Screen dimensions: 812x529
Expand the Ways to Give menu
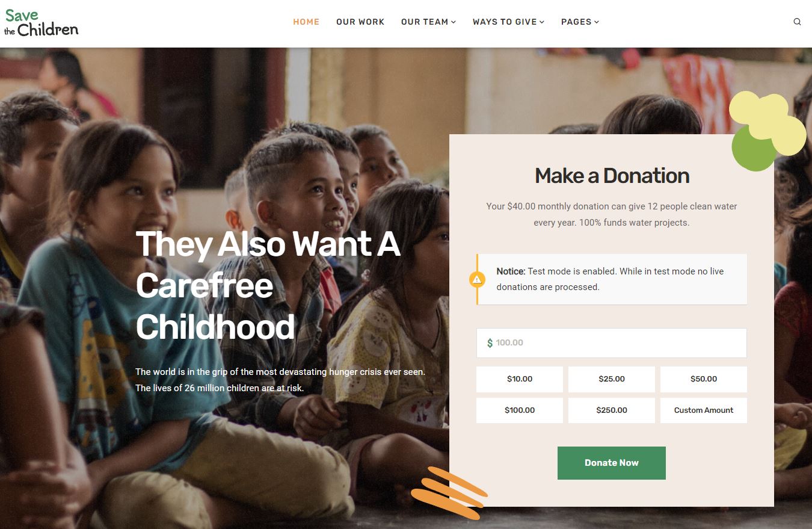point(508,22)
